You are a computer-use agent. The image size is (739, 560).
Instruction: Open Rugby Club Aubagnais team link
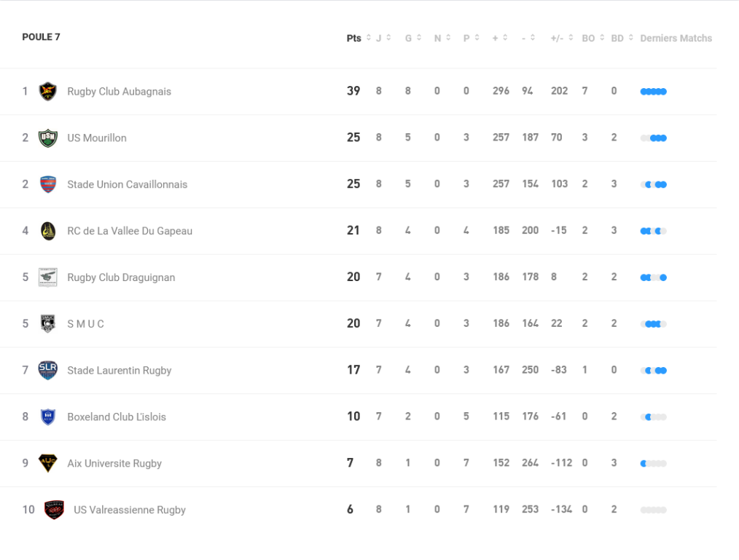pos(119,92)
